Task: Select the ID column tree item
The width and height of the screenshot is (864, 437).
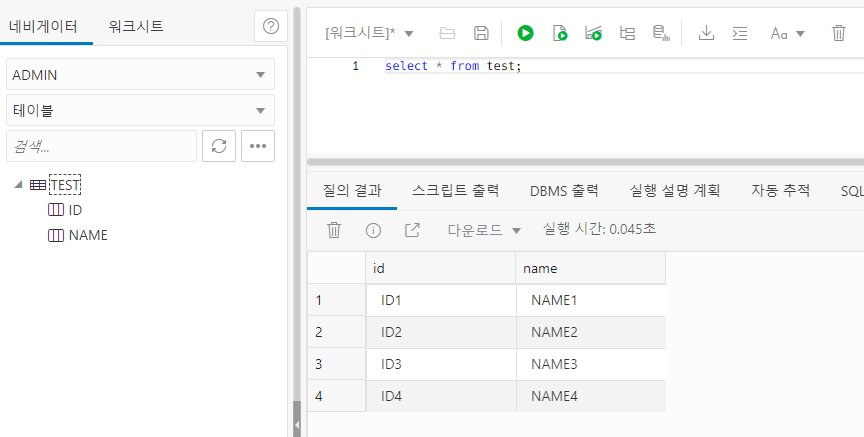Action: click(x=75, y=210)
